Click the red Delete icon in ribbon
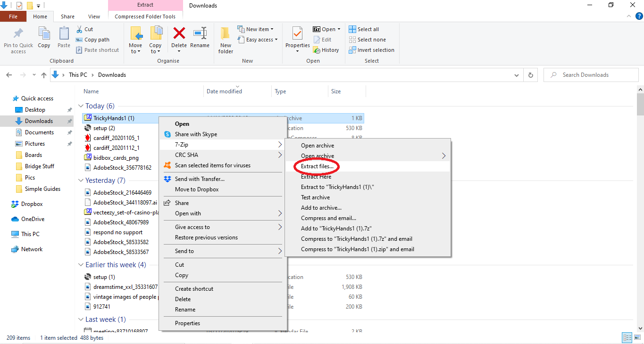Image resolution: width=644 pixels, height=344 pixels. click(179, 35)
